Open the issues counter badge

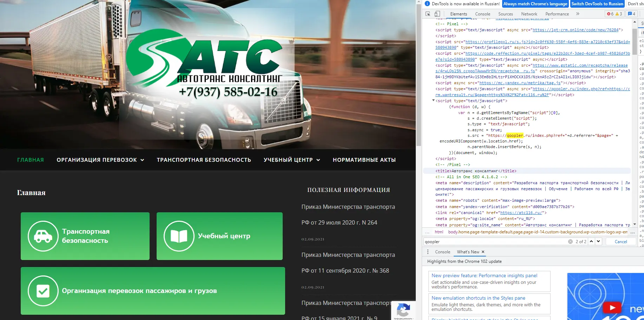coord(632,14)
